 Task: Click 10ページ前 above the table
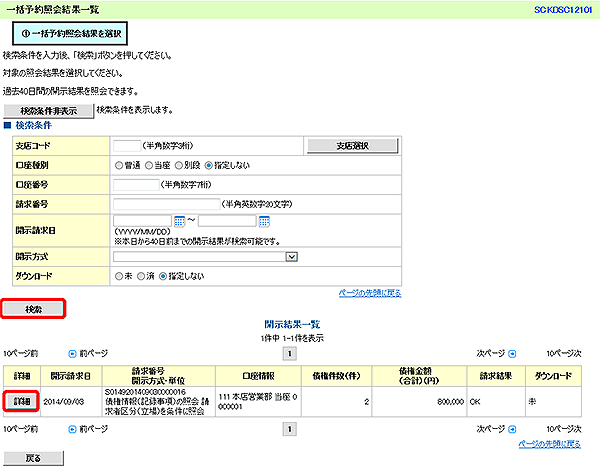pos(21,354)
